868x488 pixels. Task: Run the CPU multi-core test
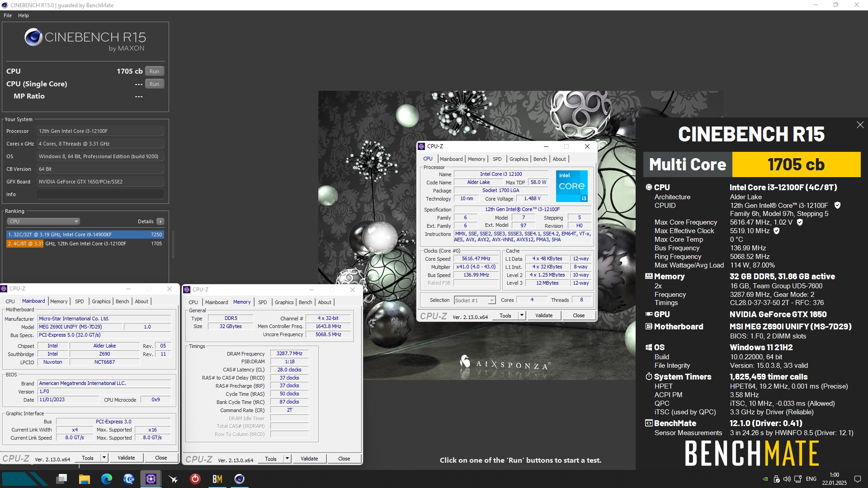[154, 71]
